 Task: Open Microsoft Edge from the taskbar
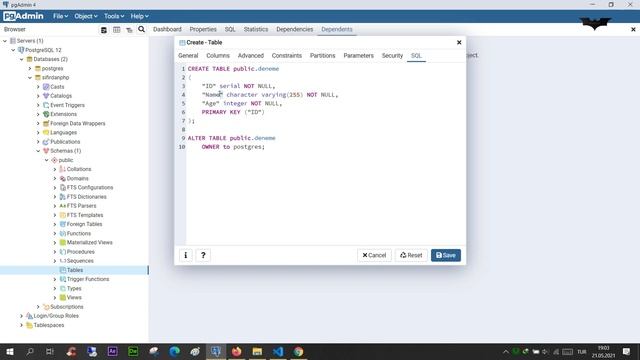[x=174, y=351]
